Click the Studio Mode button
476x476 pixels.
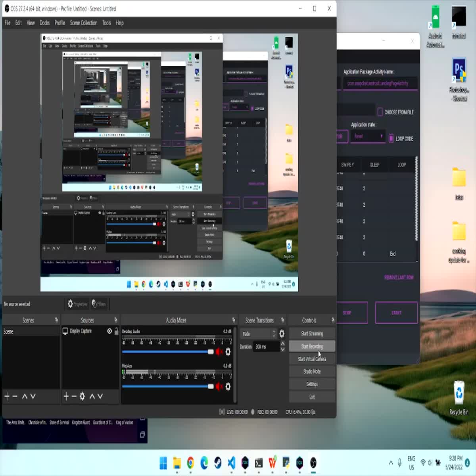tap(312, 371)
